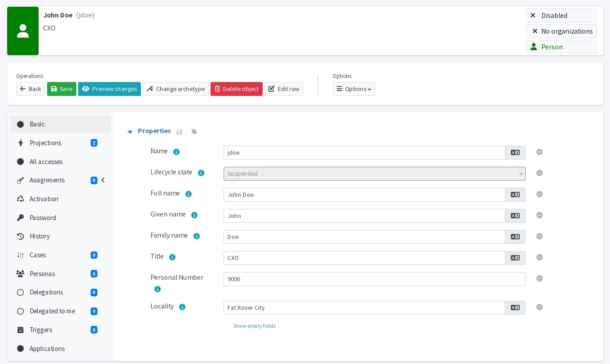Click the info icon beside Personal Number
Screen dimensions: 610x364
pos(158,289)
